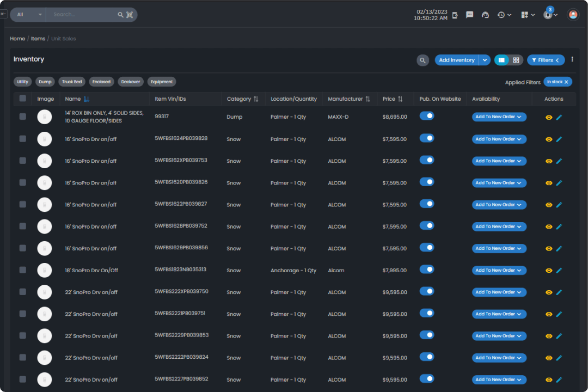The image size is (588, 392).
Task: Open the apps grid menu
Action: [x=528, y=15]
